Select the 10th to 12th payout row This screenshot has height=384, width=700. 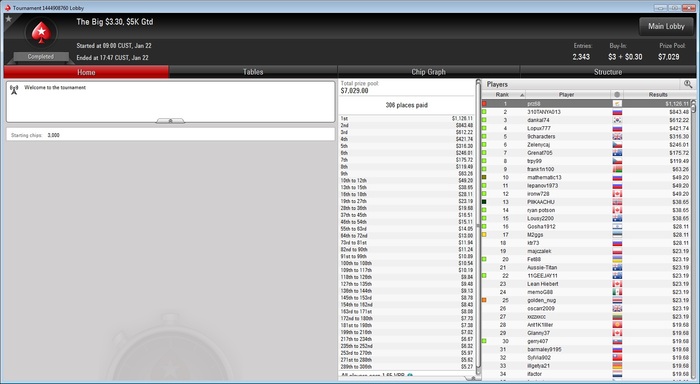[406, 180]
